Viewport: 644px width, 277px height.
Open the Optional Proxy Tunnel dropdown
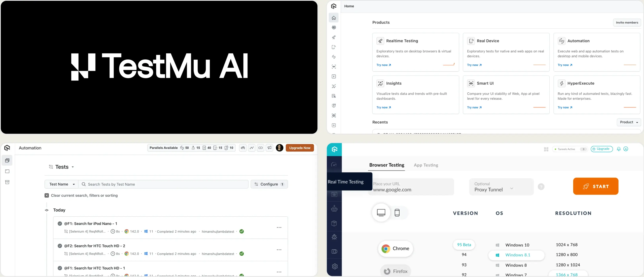point(501,187)
